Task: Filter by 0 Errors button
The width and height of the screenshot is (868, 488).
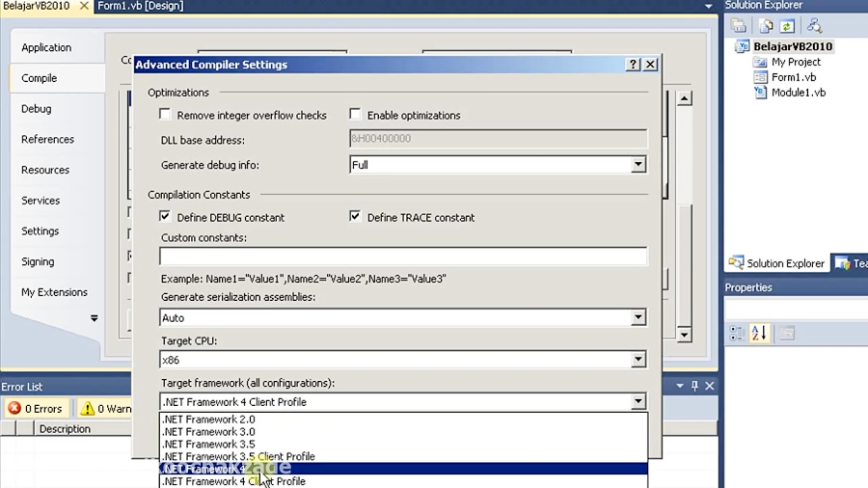Action: 36,409
